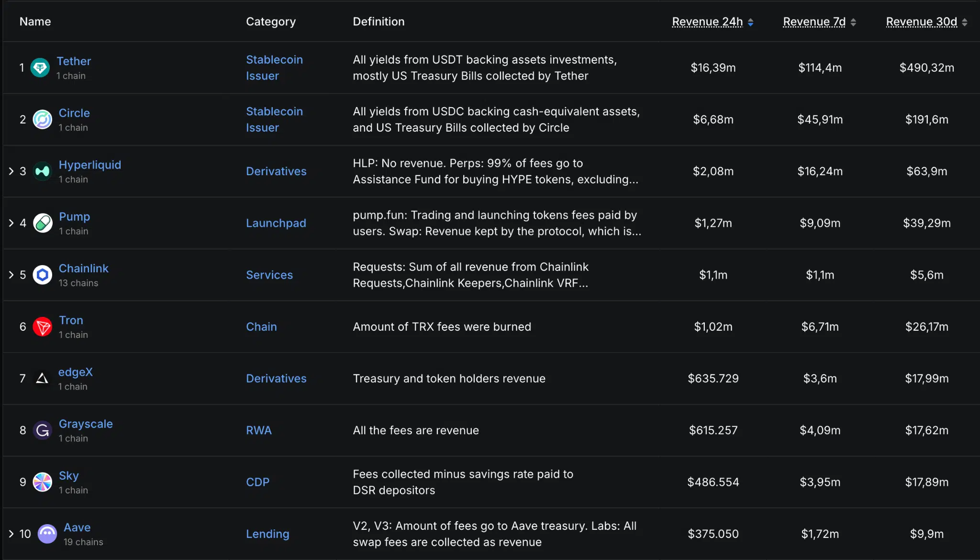The image size is (980, 560).
Task: Click the Chainlink hexagon logo
Action: click(42, 274)
